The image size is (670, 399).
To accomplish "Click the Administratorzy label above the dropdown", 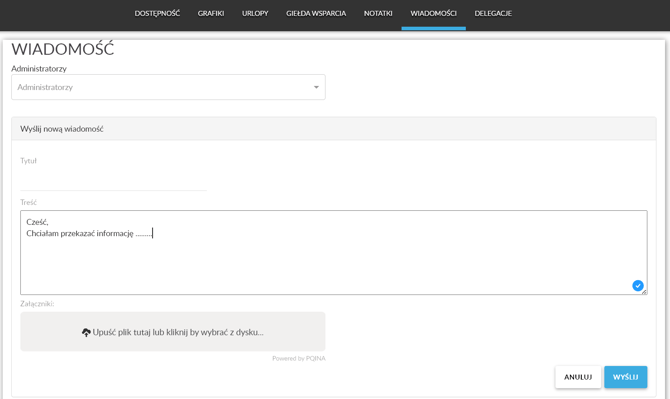I will tap(39, 68).
